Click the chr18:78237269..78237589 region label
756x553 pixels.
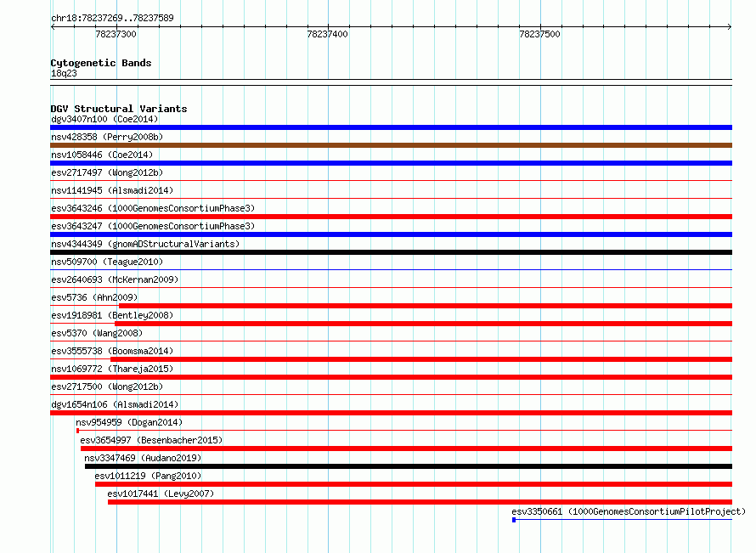click(x=112, y=18)
